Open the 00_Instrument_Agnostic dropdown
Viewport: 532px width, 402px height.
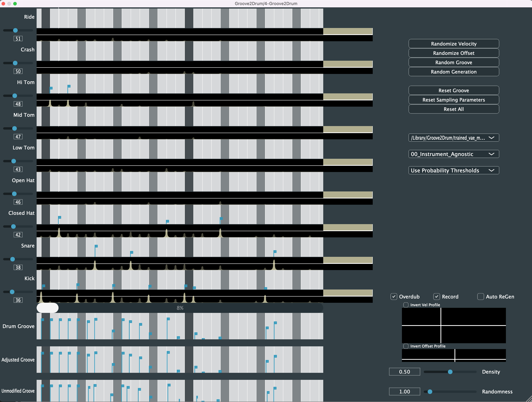tap(454, 154)
